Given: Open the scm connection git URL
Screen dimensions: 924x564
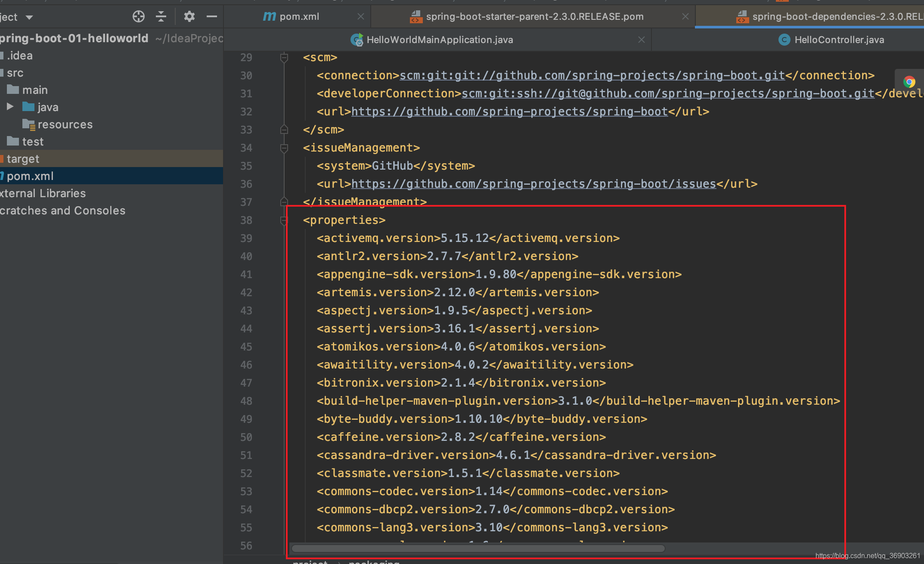Looking at the screenshot, I should click(x=592, y=76).
